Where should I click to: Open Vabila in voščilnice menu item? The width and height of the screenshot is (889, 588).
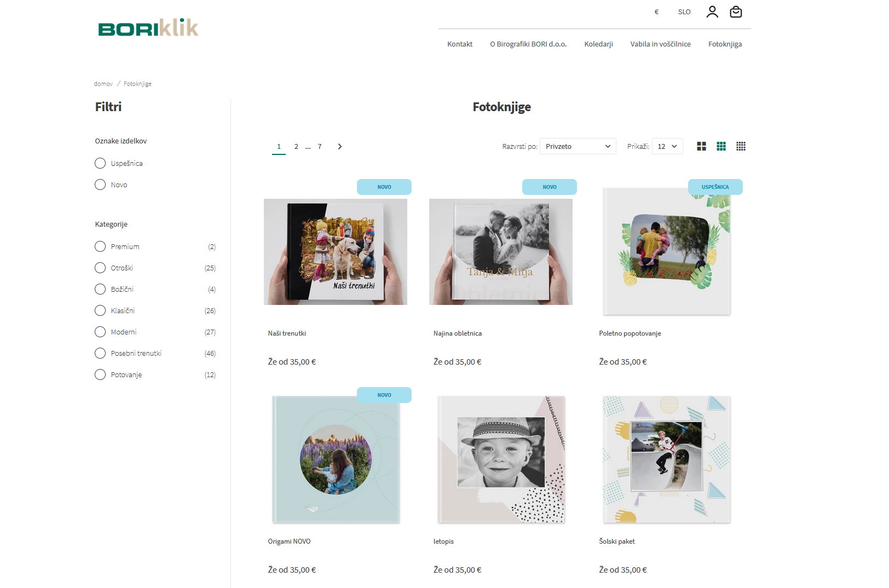(660, 44)
